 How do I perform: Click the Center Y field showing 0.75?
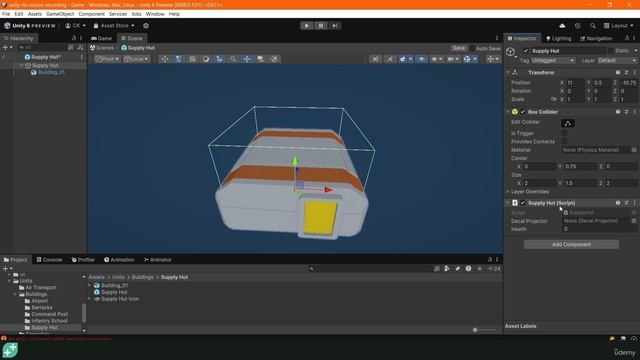coord(580,167)
